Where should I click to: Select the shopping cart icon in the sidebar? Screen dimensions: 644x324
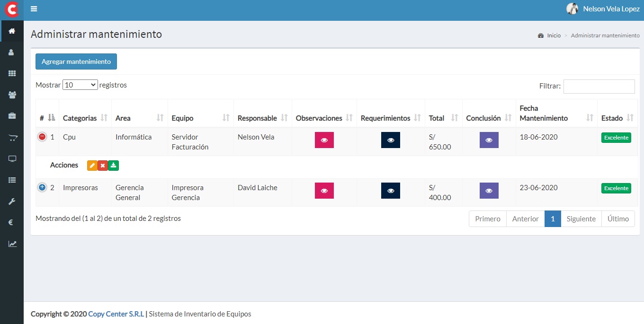(x=12, y=138)
